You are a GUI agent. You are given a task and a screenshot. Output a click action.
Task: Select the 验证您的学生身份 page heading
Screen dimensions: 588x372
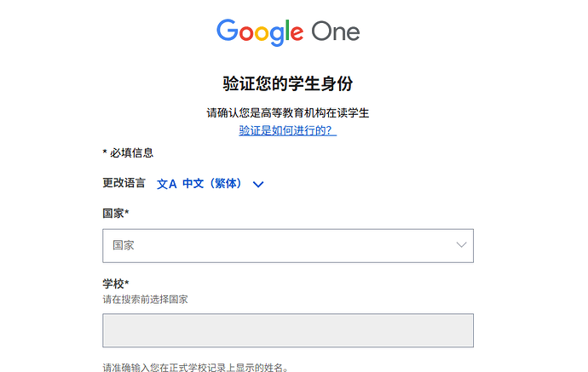(288, 83)
